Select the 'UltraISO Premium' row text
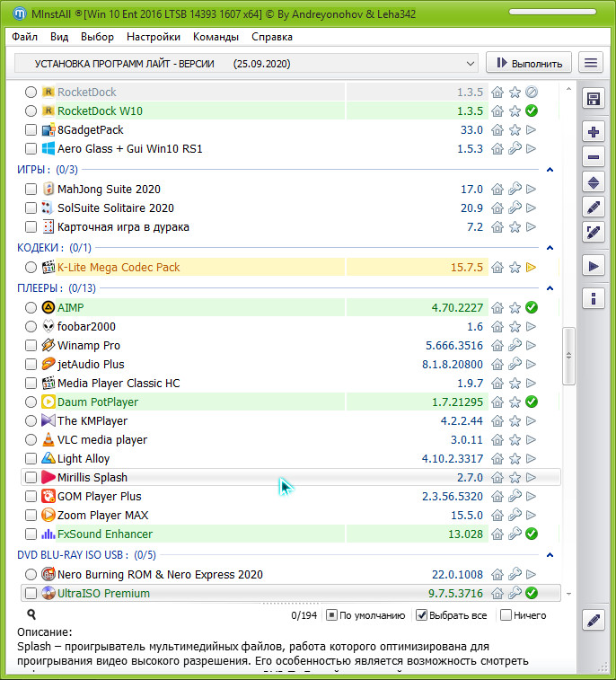Screen dimensions: 616x680 click(x=103, y=593)
